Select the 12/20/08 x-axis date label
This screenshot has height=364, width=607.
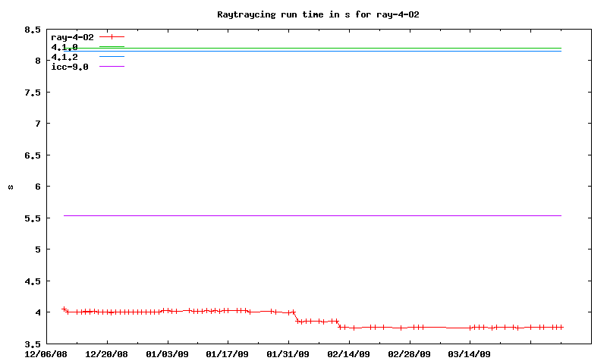click(x=106, y=353)
